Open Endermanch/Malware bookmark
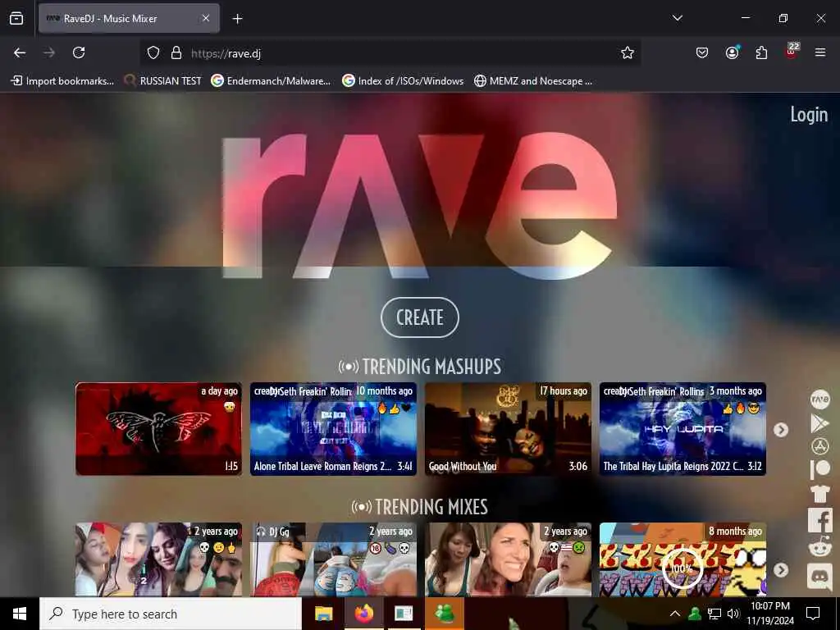 point(271,81)
